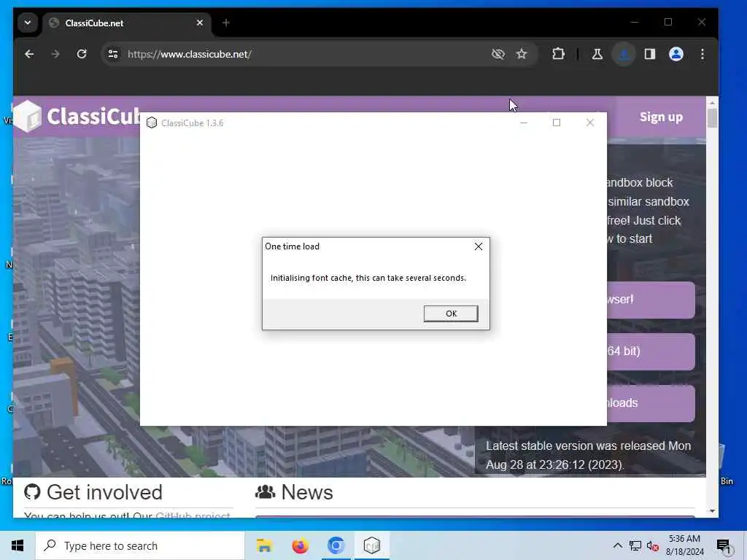Screen dimensions: 747x560
Task: Switch to Chrome from the taskbar
Action: pyautogui.click(x=336, y=545)
